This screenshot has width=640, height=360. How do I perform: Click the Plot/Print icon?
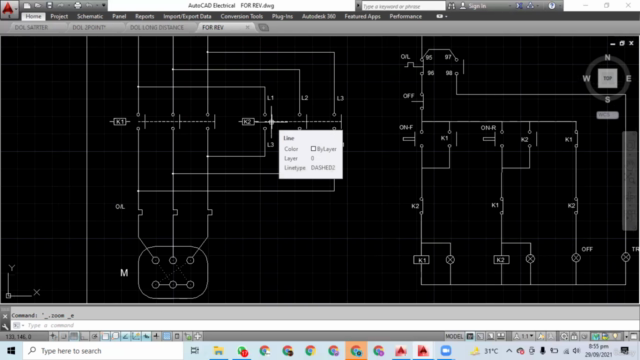[x=78, y=6]
